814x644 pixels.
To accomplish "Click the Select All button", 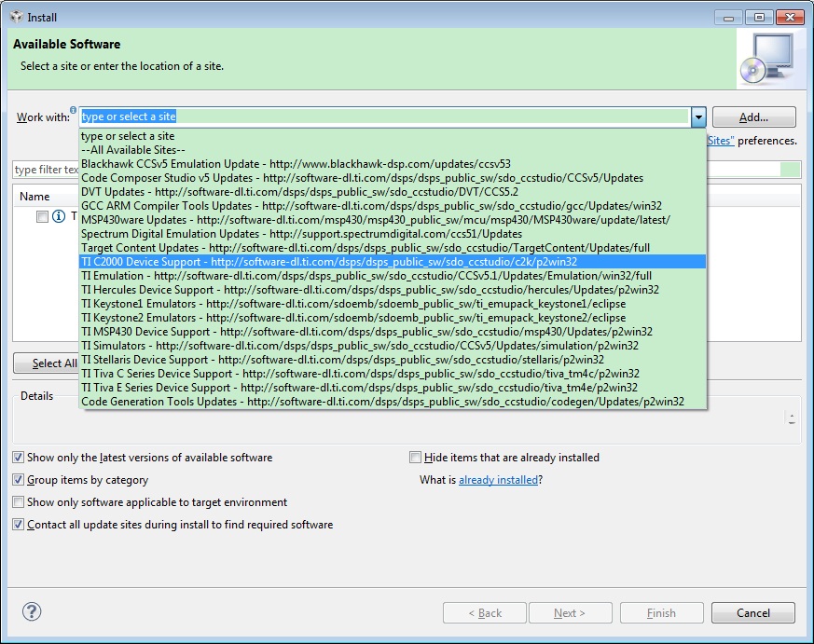I will [x=47, y=363].
